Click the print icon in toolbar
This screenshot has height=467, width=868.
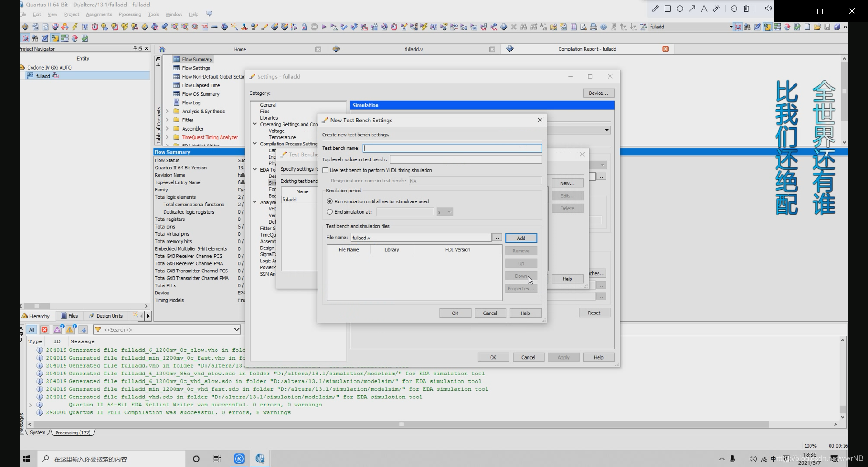click(594, 27)
